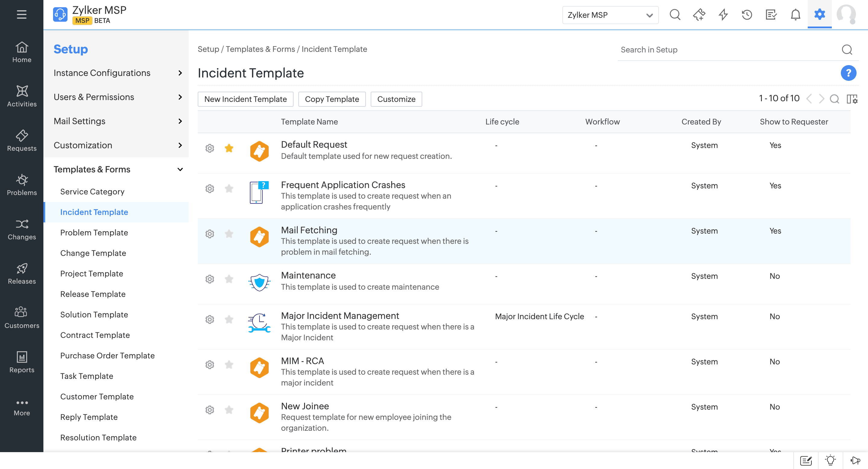Click the New Incident Template button
868x469 pixels.
tap(245, 99)
